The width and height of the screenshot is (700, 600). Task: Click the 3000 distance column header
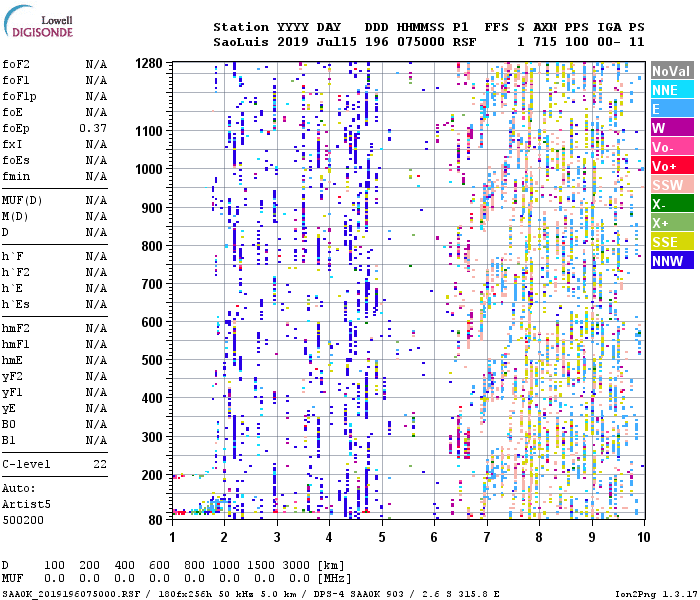(x=296, y=565)
